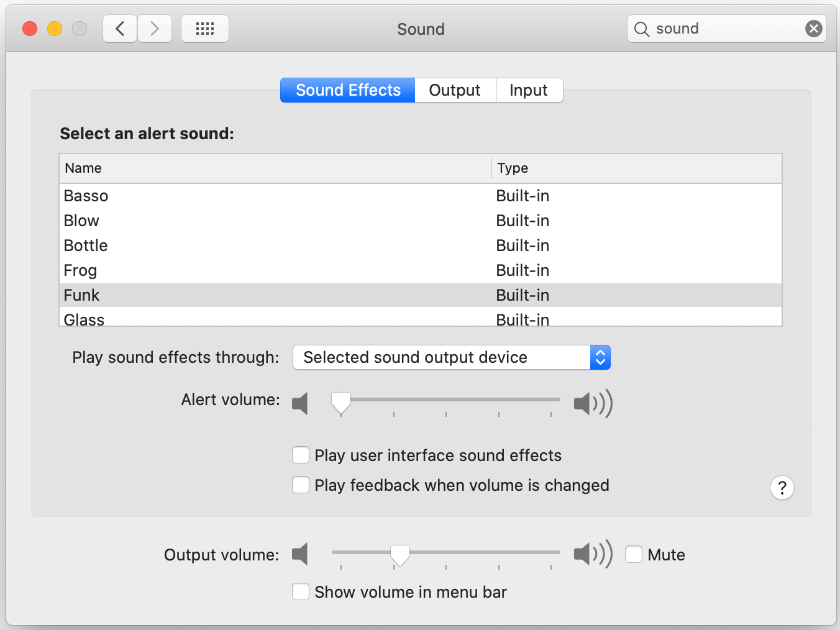Click the magnifier icon in the search field
The height and width of the screenshot is (630, 840).
click(641, 29)
